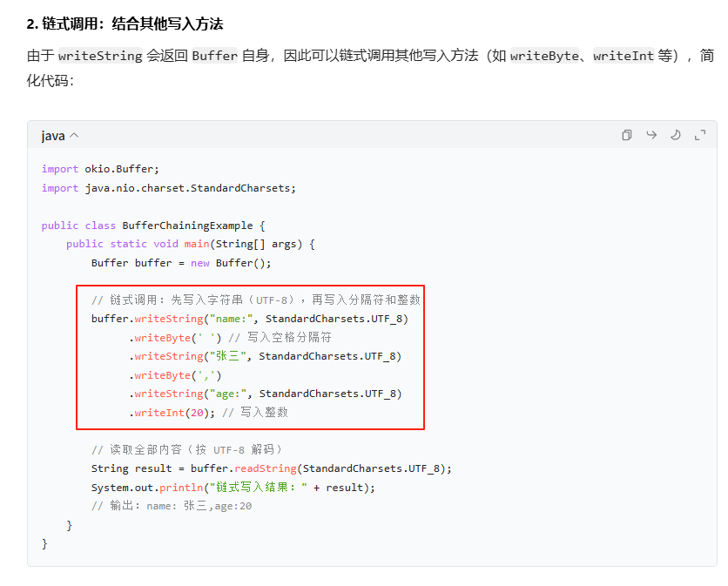Click line 'import okio.Buffer;'
The height and width of the screenshot is (586, 728).
(100, 169)
